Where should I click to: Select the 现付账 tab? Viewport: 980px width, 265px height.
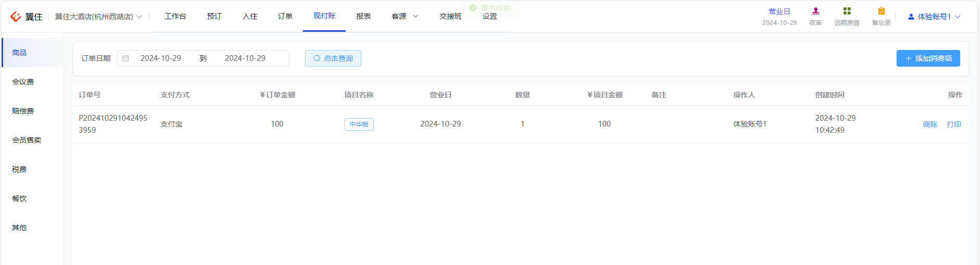click(324, 16)
